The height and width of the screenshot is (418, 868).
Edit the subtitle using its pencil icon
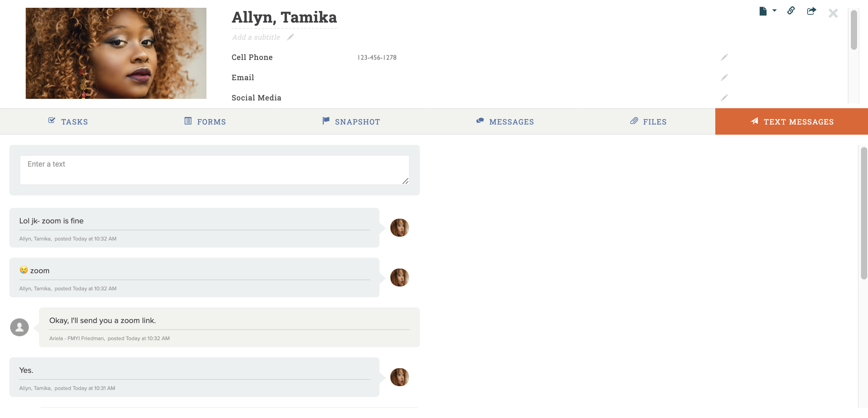tap(291, 37)
